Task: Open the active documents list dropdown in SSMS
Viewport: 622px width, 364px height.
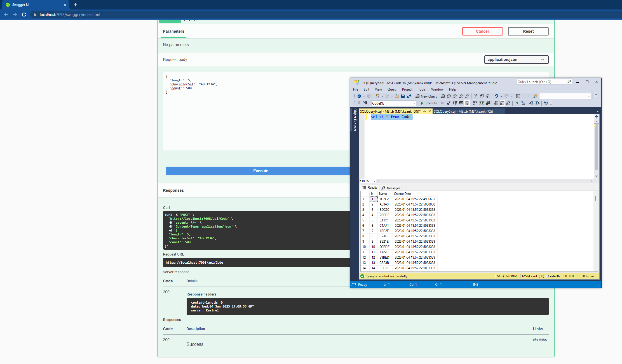Action: click(597, 111)
